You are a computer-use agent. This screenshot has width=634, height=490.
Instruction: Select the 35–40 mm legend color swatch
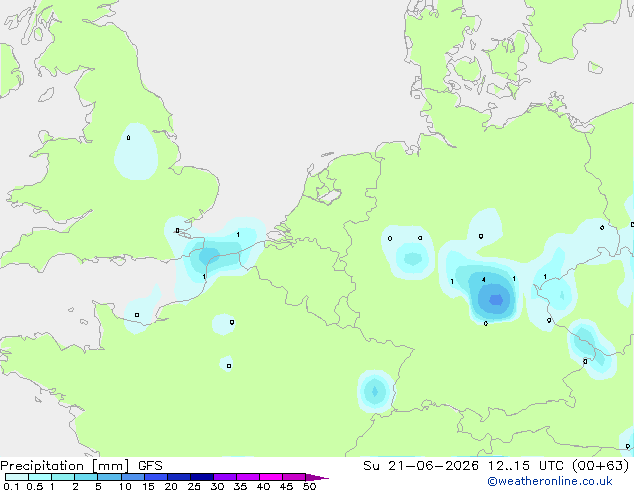click(x=247, y=477)
